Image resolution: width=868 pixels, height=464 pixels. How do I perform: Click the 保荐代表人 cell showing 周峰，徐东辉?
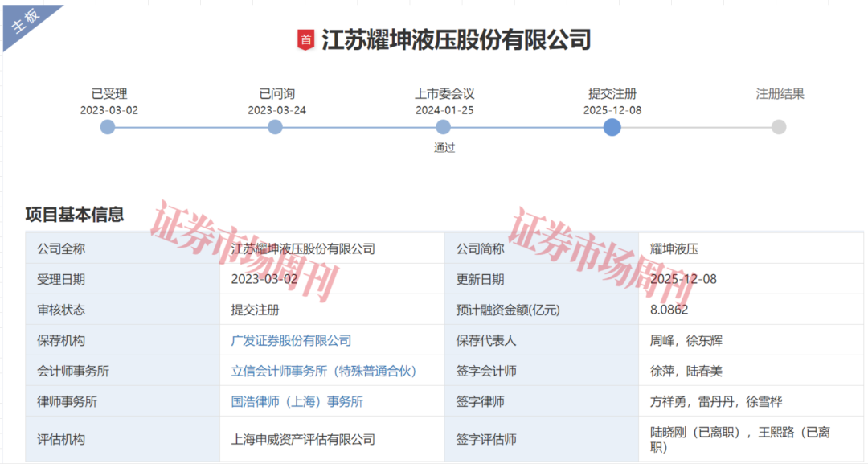click(685, 339)
